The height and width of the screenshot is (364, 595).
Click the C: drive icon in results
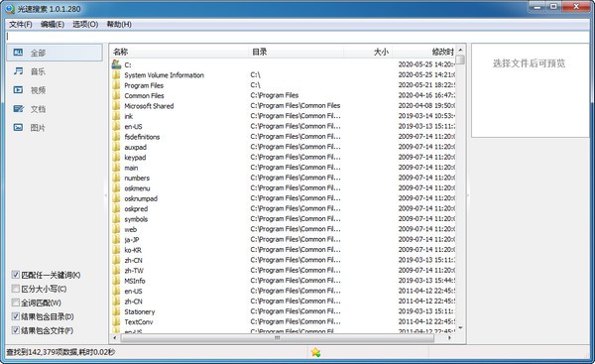[116, 64]
